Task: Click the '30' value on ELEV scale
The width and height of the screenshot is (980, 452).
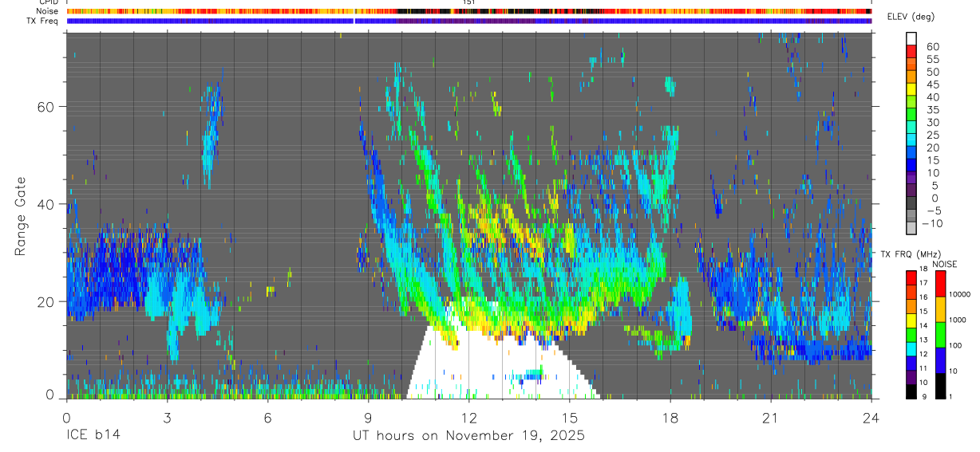Action: point(931,122)
